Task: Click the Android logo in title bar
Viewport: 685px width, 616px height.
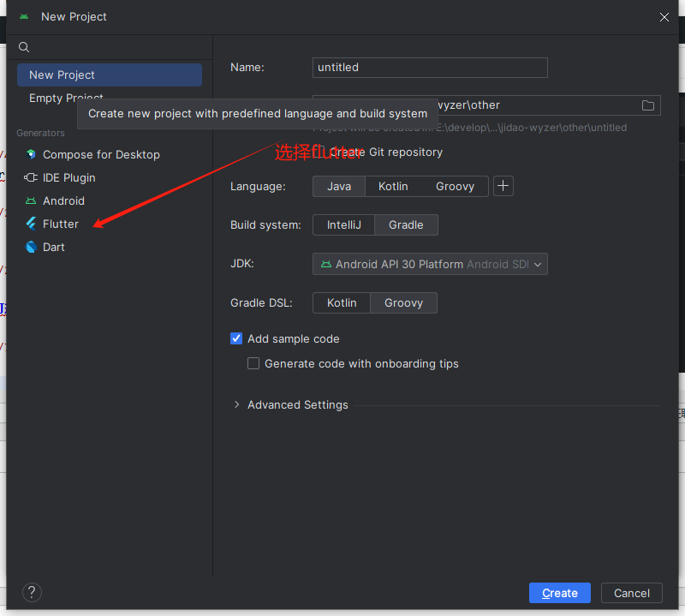Action: (x=24, y=16)
